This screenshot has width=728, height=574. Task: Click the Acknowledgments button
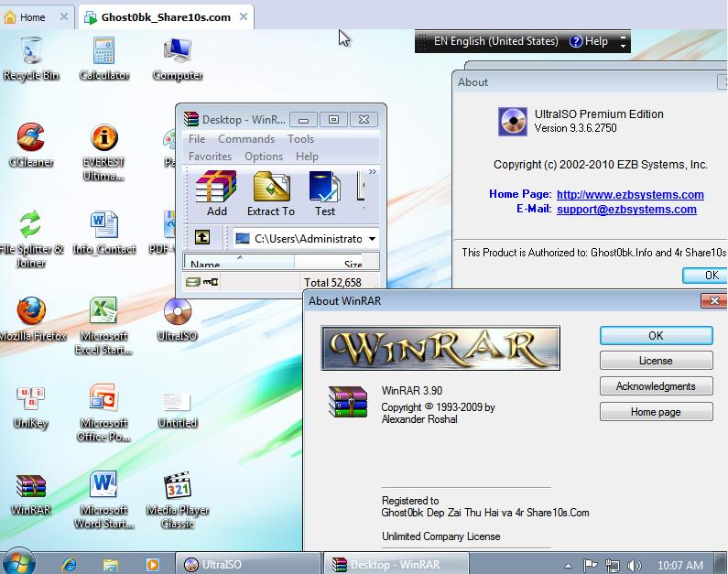(x=656, y=386)
